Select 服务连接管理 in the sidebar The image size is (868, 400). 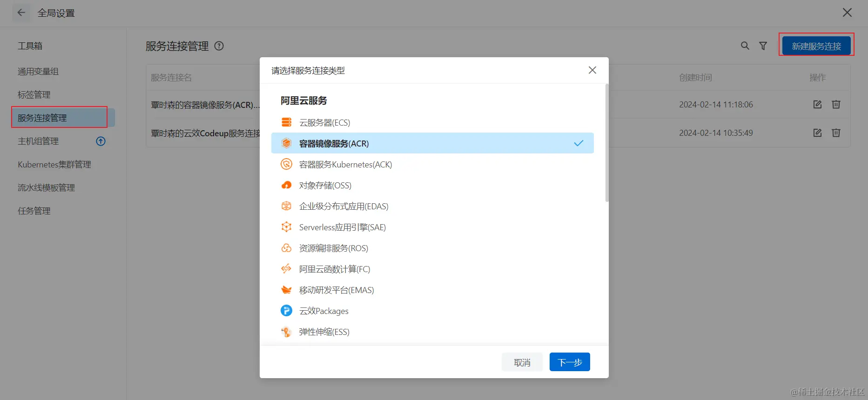[x=64, y=118]
